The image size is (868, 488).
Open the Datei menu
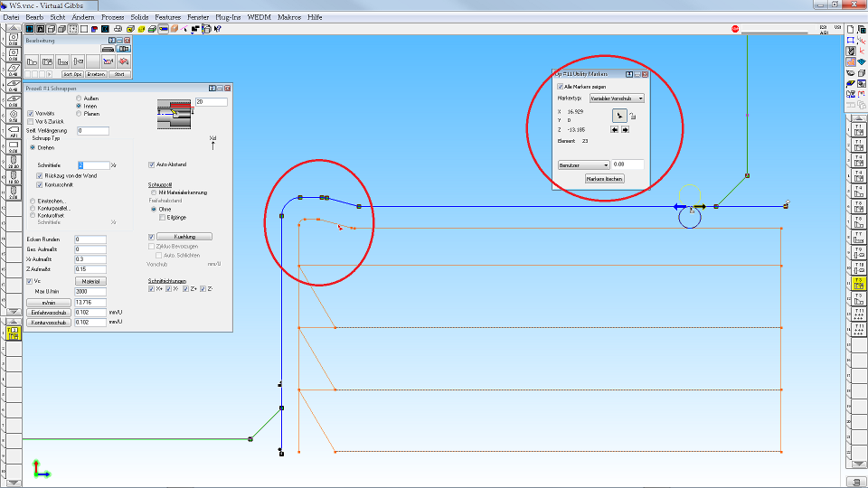pos(11,17)
